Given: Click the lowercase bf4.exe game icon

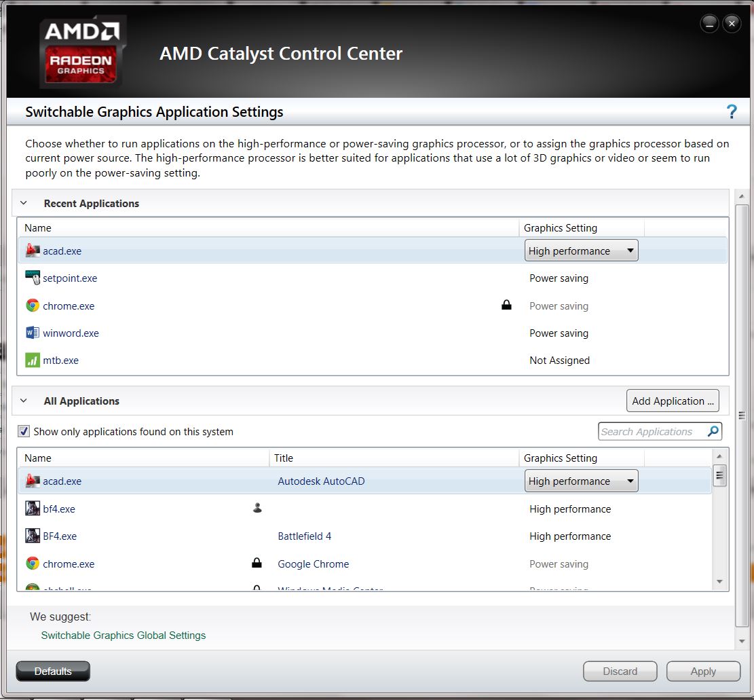Looking at the screenshot, I should 32,508.
